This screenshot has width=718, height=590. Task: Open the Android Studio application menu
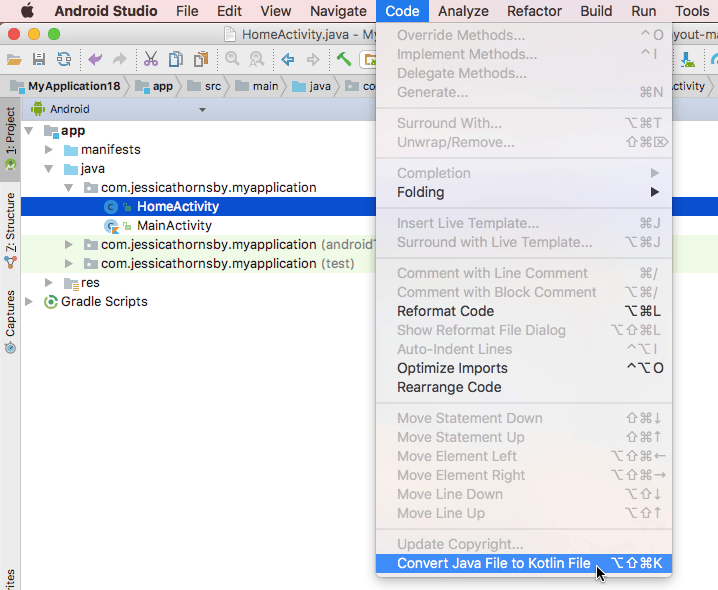106,11
